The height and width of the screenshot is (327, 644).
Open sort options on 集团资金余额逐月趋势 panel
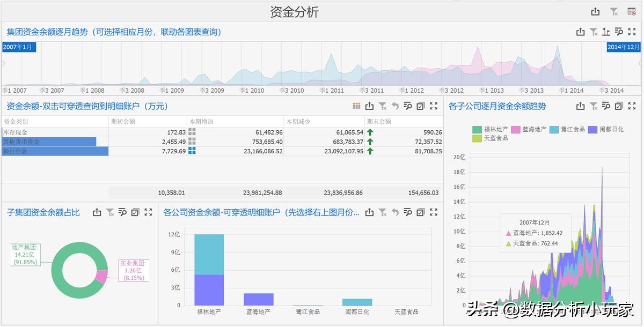[606, 31]
